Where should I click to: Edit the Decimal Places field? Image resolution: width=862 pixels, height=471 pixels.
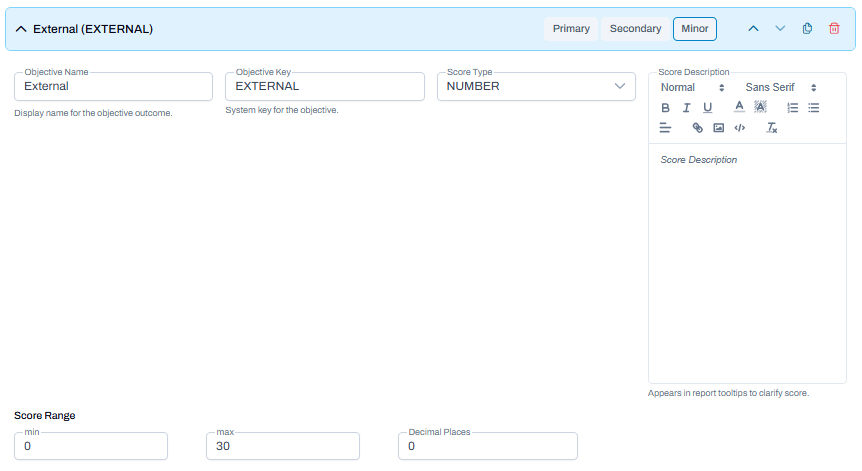click(x=488, y=446)
